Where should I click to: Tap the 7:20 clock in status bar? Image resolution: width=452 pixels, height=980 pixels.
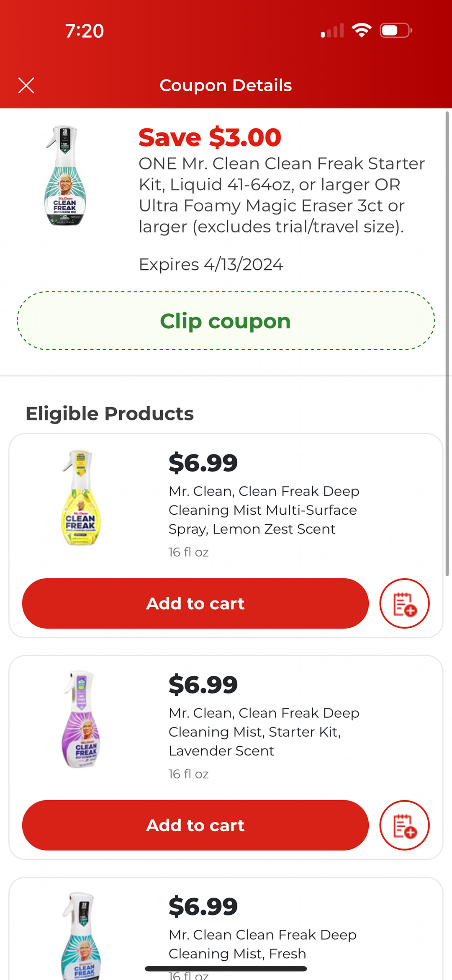pos(85,31)
